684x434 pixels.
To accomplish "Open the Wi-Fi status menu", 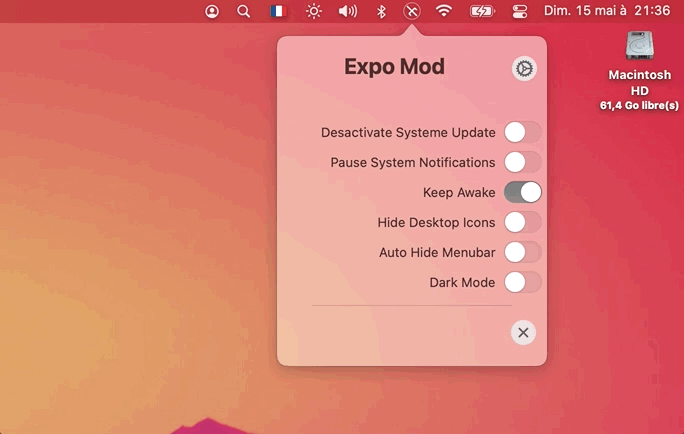I will (x=444, y=10).
